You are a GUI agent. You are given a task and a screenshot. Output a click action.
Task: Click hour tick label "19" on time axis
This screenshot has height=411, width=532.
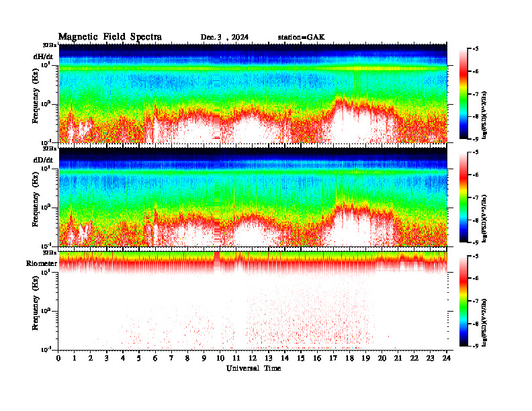pyautogui.click(x=365, y=359)
